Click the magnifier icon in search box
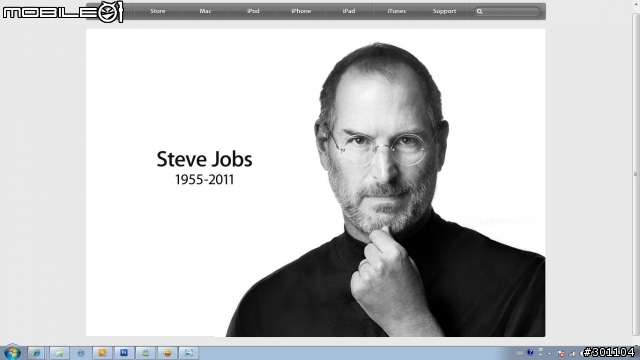Viewport: 640px width, 360px height. 480,11
